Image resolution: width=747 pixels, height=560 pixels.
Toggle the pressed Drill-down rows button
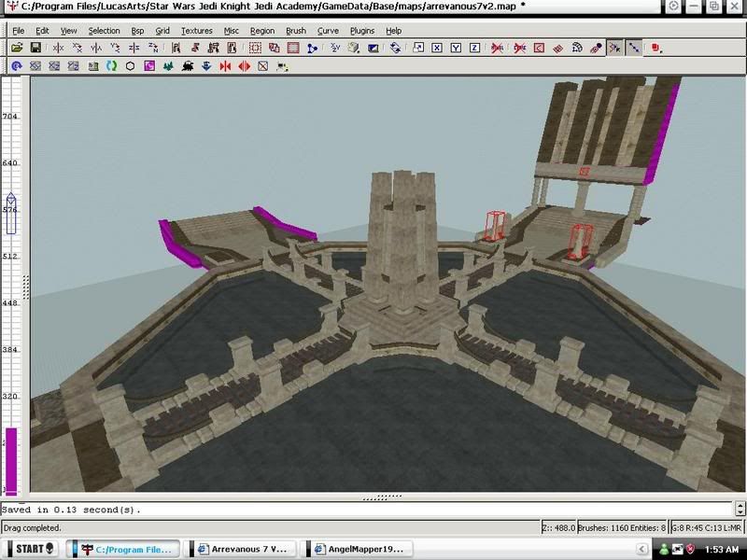[634, 48]
